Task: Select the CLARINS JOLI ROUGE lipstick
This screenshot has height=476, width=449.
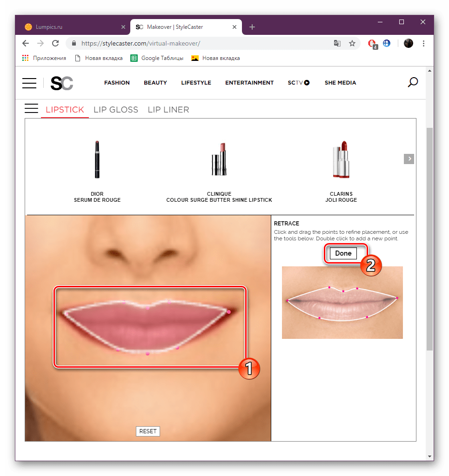Action: click(x=341, y=160)
